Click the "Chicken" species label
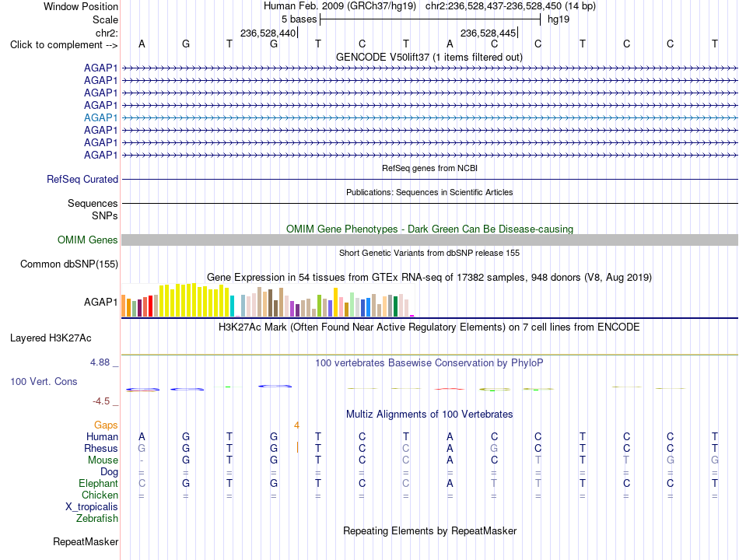This screenshot has width=739, height=560. point(100,495)
